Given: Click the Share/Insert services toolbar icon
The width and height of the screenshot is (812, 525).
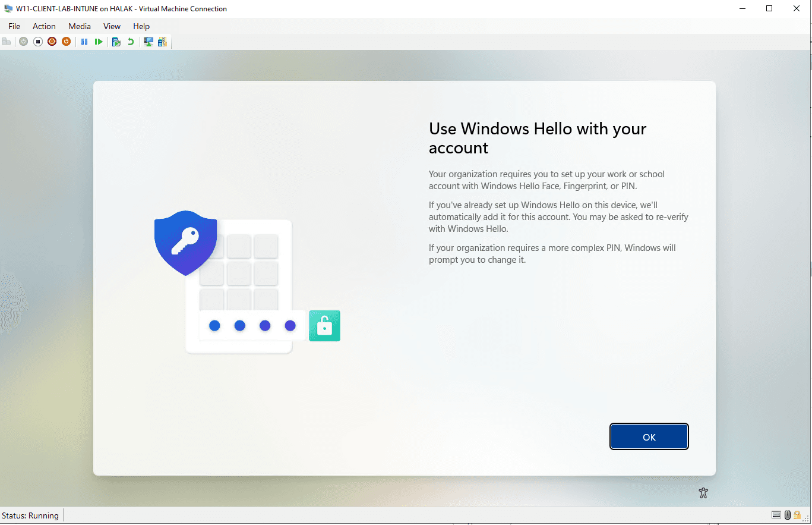Looking at the screenshot, I should (162, 42).
